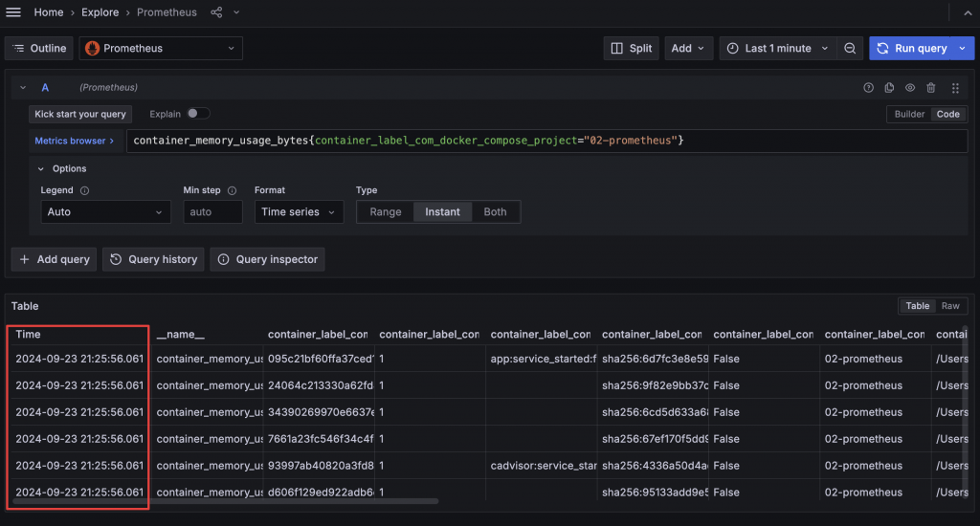The height and width of the screenshot is (526, 980).
Task: Open Query history
Action: tap(153, 259)
